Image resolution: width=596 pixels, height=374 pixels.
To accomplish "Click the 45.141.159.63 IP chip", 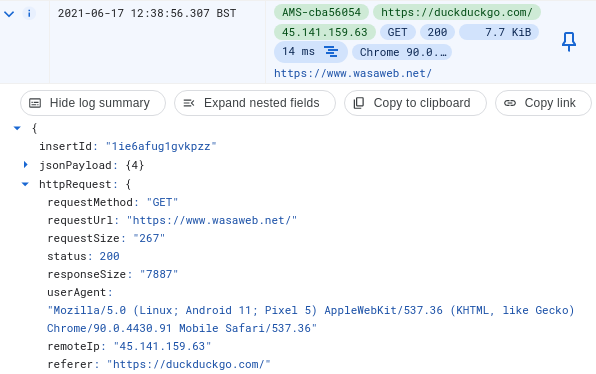I will tap(325, 32).
